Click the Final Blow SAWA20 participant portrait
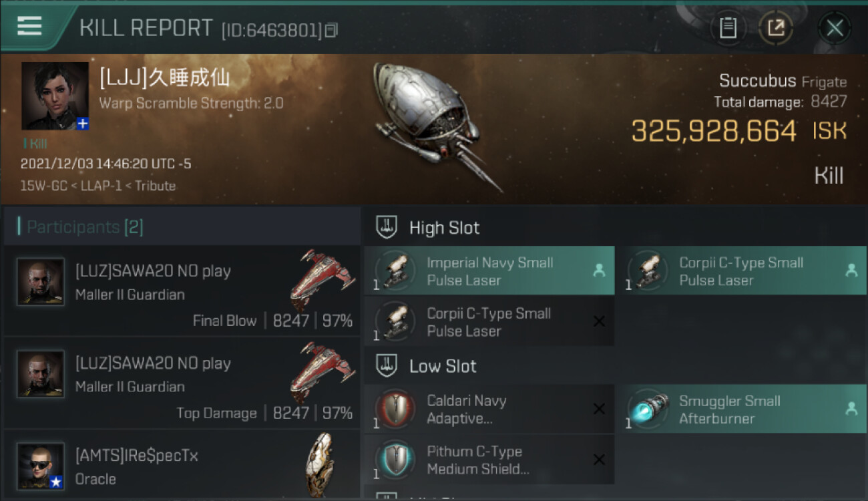 click(x=41, y=282)
